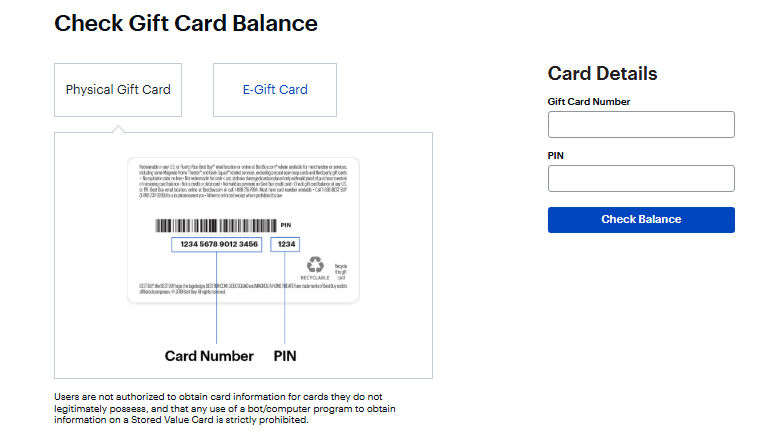Focus the Gift Card Number input field
The width and height of the screenshot is (772, 436).
pyautogui.click(x=641, y=124)
